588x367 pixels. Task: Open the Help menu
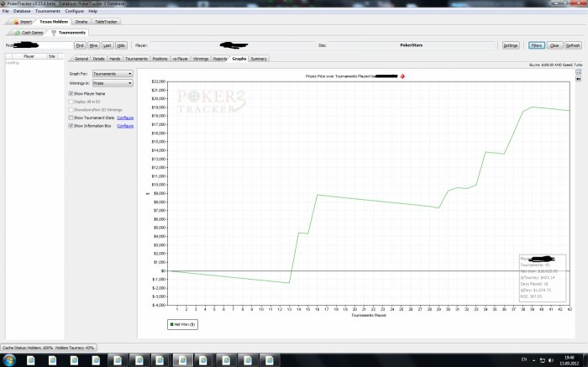coord(92,11)
